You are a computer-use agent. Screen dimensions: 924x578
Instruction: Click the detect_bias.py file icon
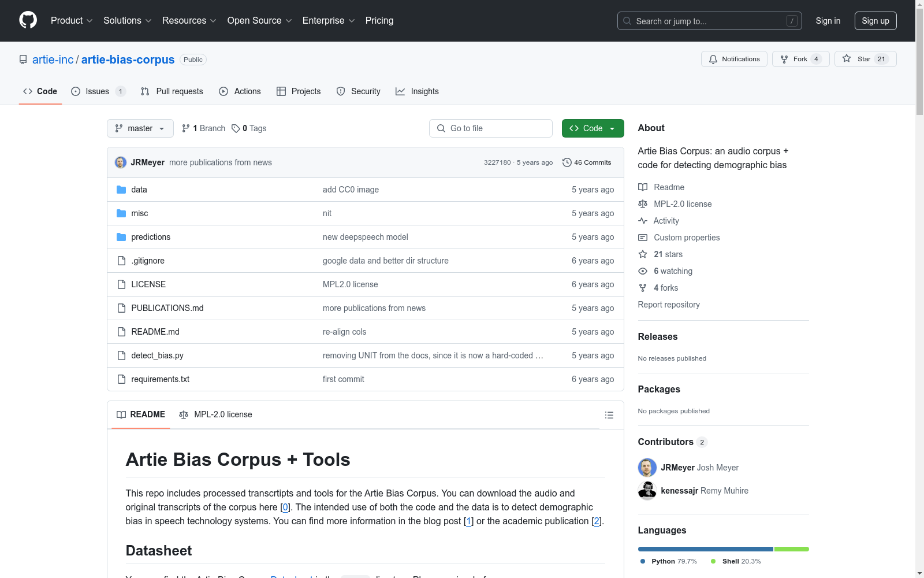pyautogui.click(x=121, y=355)
